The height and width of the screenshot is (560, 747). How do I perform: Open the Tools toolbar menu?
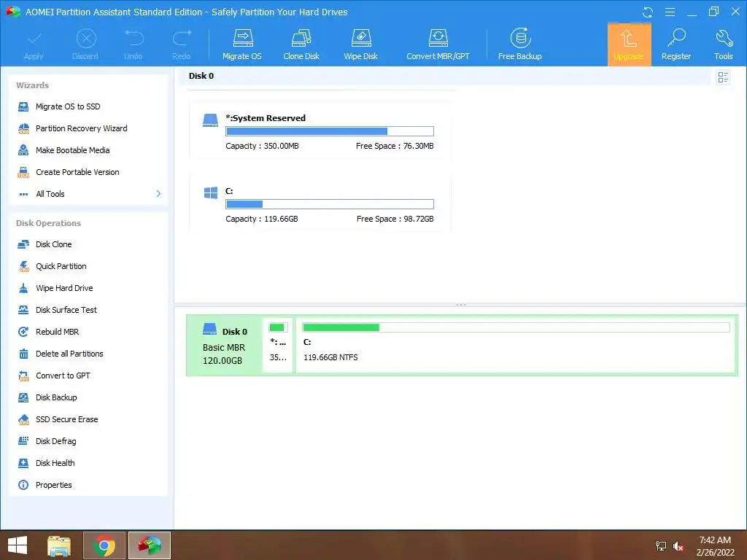[723, 44]
